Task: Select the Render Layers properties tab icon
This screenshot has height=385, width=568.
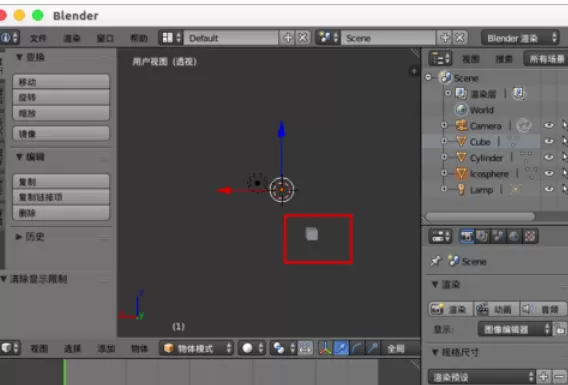Action: (482, 236)
